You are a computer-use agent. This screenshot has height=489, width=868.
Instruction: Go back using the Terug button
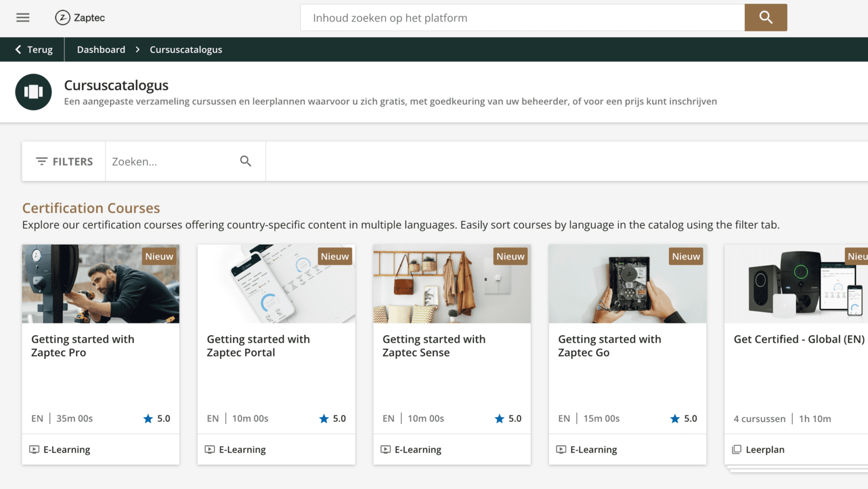[34, 49]
